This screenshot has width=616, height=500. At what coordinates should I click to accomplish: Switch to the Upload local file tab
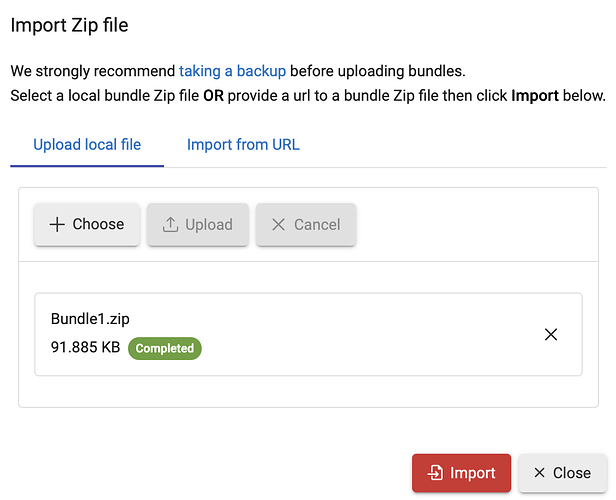[87, 144]
